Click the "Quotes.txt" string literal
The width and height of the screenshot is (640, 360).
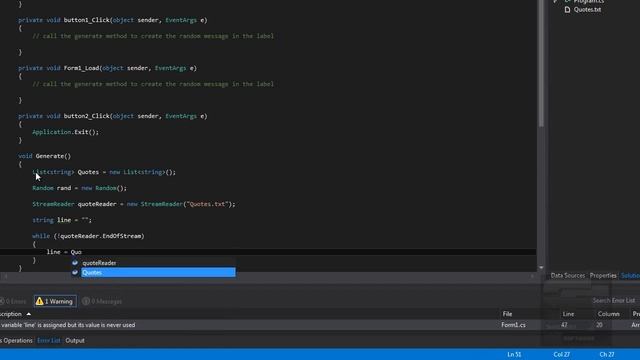point(207,204)
